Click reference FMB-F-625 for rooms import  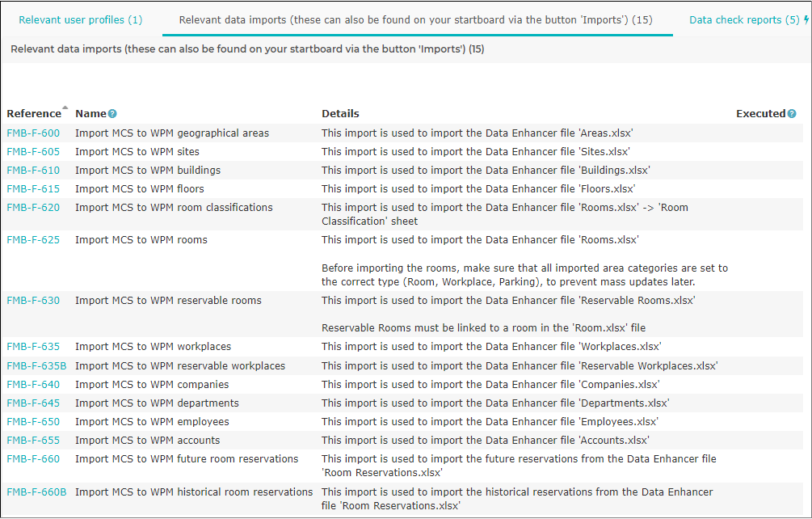(x=33, y=240)
